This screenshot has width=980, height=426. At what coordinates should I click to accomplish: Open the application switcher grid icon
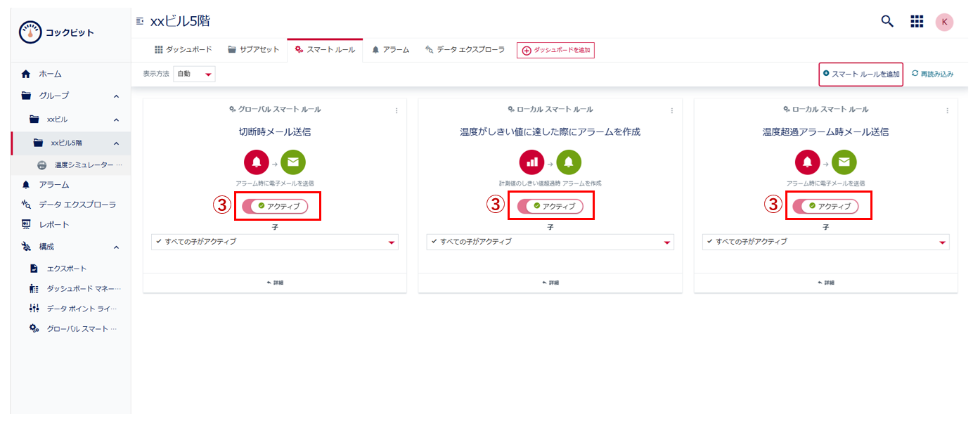[x=917, y=21]
